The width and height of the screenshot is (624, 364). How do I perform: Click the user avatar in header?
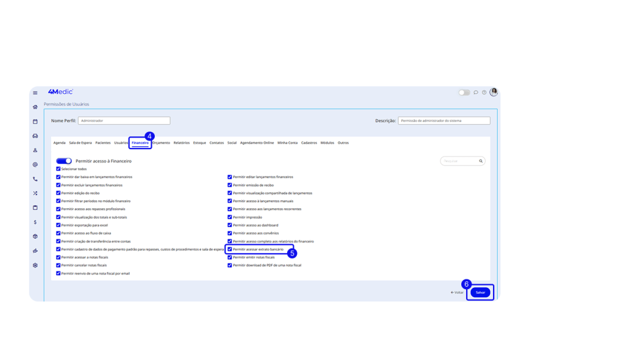(494, 92)
